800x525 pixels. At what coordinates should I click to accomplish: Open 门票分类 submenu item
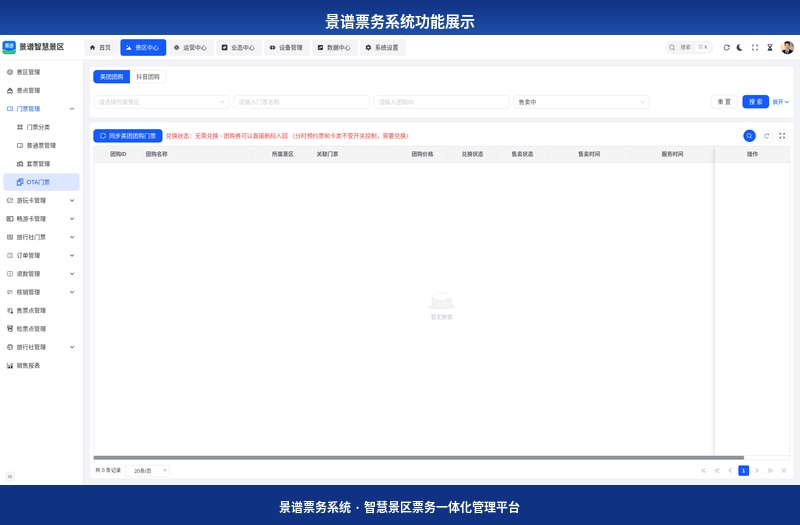pos(41,127)
